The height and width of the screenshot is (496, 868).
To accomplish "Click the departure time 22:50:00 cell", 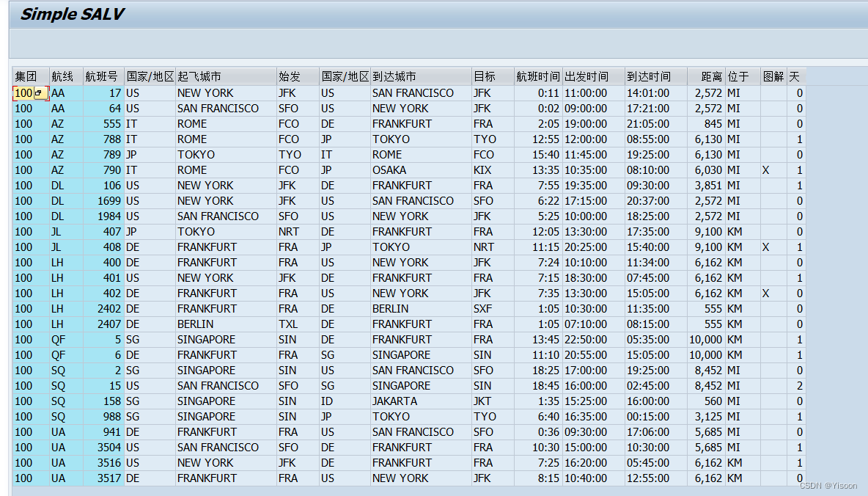I will point(593,340).
